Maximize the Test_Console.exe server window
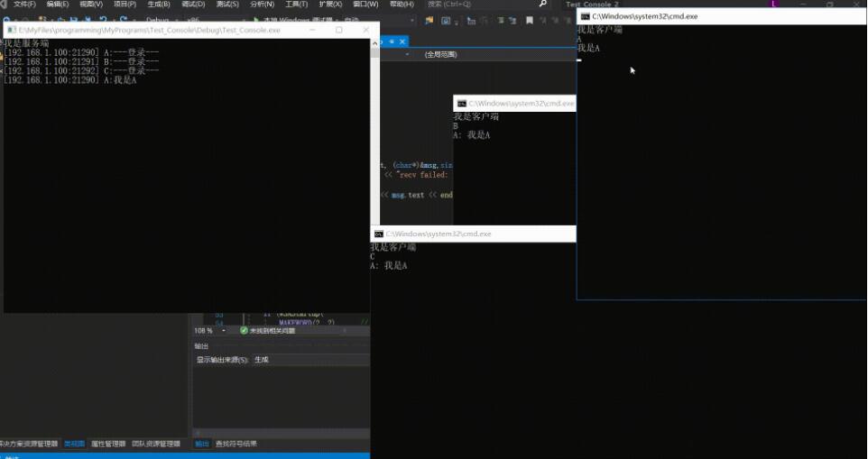The width and height of the screenshot is (868, 459). pyautogui.click(x=338, y=30)
